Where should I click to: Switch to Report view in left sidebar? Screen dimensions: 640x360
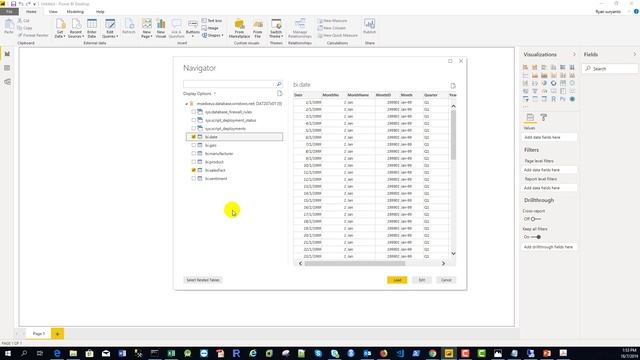click(7, 54)
